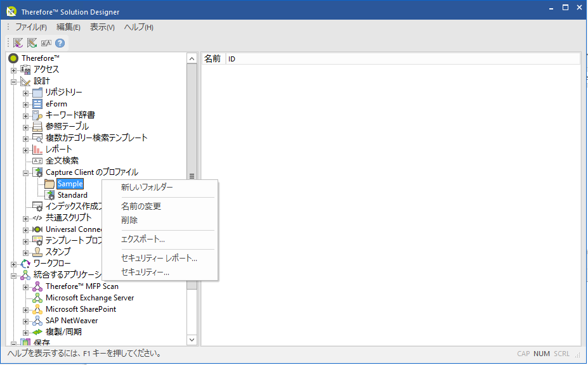Expand the 参照テーブル node
The width and height of the screenshot is (588, 365).
[25, 127]
